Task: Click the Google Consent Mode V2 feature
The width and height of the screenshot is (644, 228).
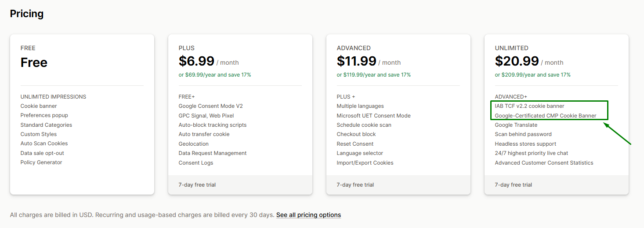Action: (x=210, y=106)
